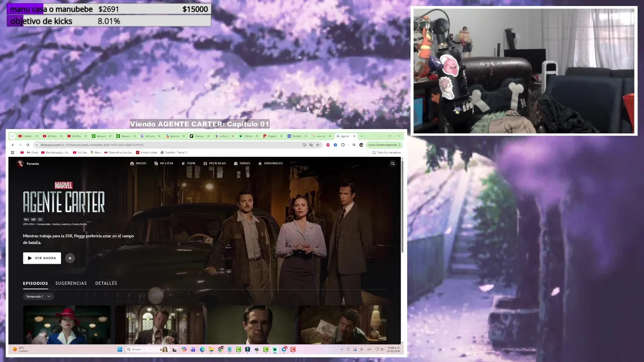This screenshot has height=362, width=644.
Task: Click the $15000 donation goal amount
Action: click(x=195, y=9)
